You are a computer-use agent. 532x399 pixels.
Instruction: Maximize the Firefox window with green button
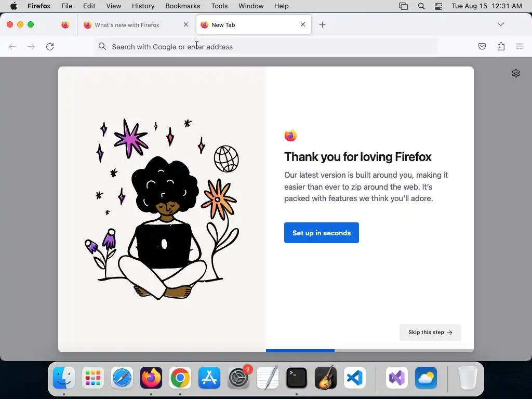pyautogui.click(x=31, y=24)
